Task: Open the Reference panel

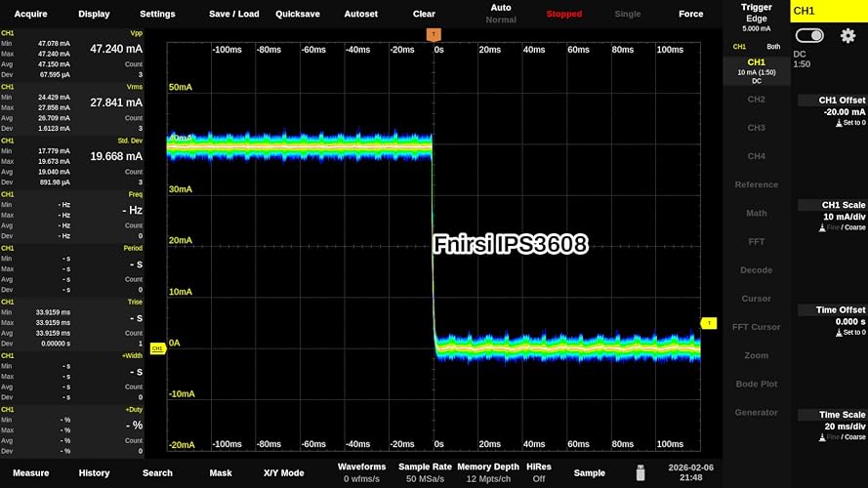Action: tap(756, 184)
